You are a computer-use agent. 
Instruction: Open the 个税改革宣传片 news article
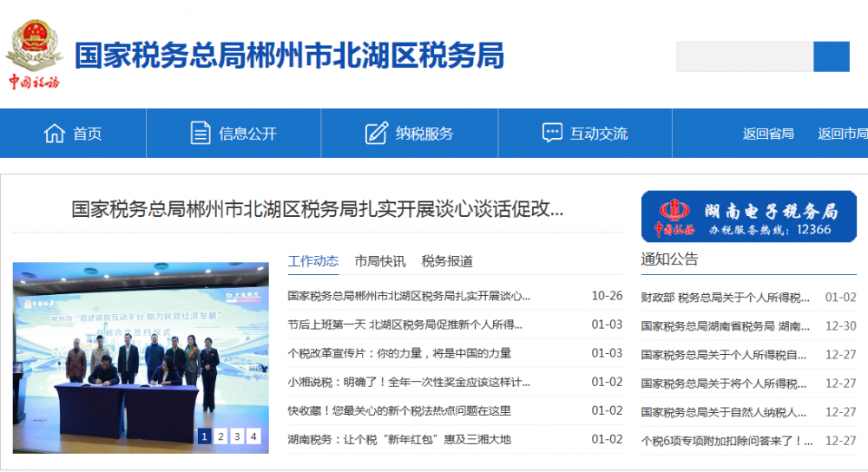pyautogui.click(x=399, y=353)
